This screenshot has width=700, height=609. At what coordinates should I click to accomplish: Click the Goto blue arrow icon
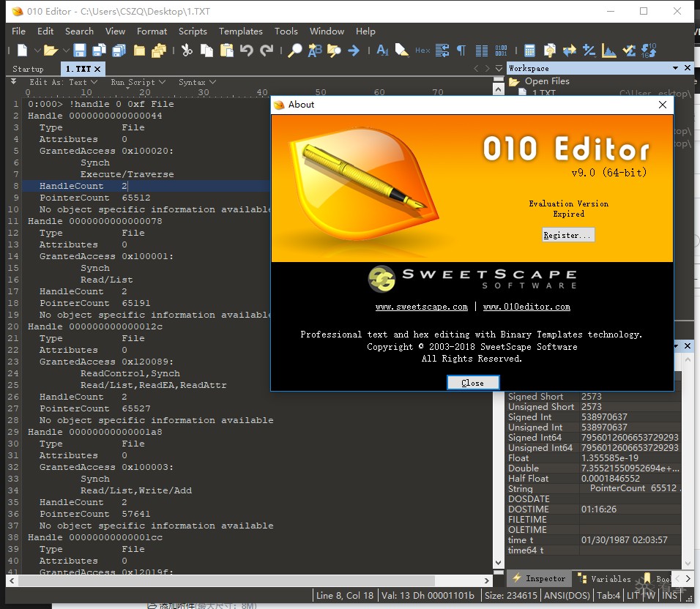coord(354,51)
